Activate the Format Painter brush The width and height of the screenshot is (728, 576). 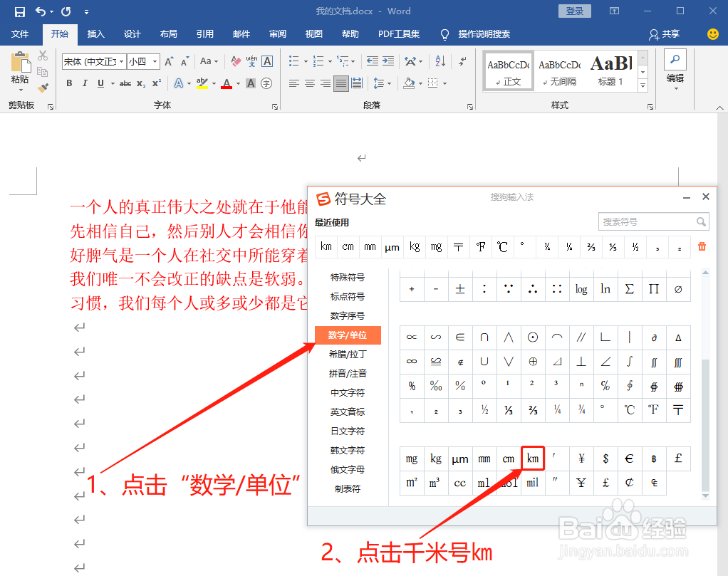click(x=43, y=88)
